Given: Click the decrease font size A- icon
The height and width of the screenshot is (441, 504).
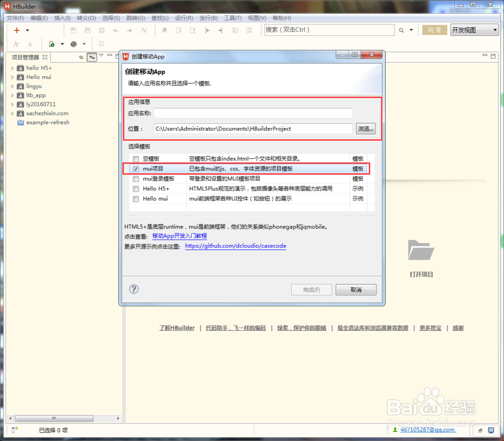Looking at the screenshot, I should coord(30,44).
